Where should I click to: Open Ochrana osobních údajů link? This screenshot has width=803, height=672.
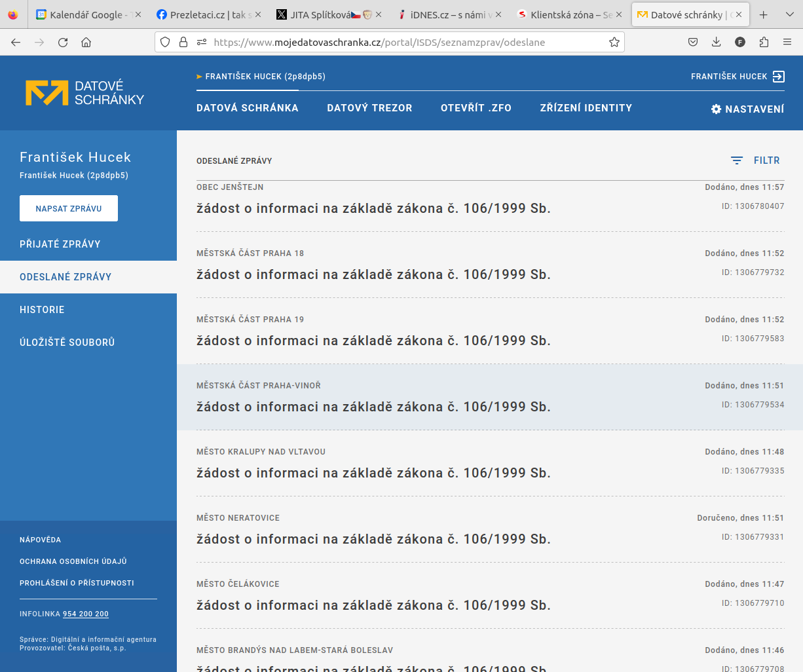(x=73, y=561)
